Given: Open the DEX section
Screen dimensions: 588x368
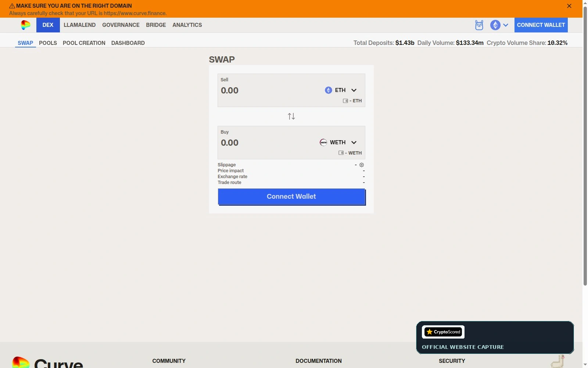Looking at the screenshot, I should click(x=48, y=25).
